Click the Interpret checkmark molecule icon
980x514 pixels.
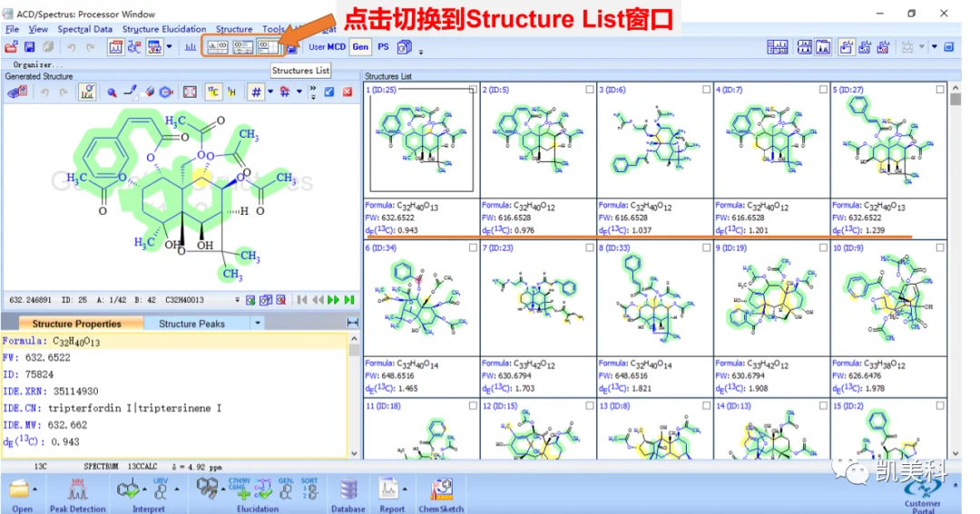[x=128, y=489]
